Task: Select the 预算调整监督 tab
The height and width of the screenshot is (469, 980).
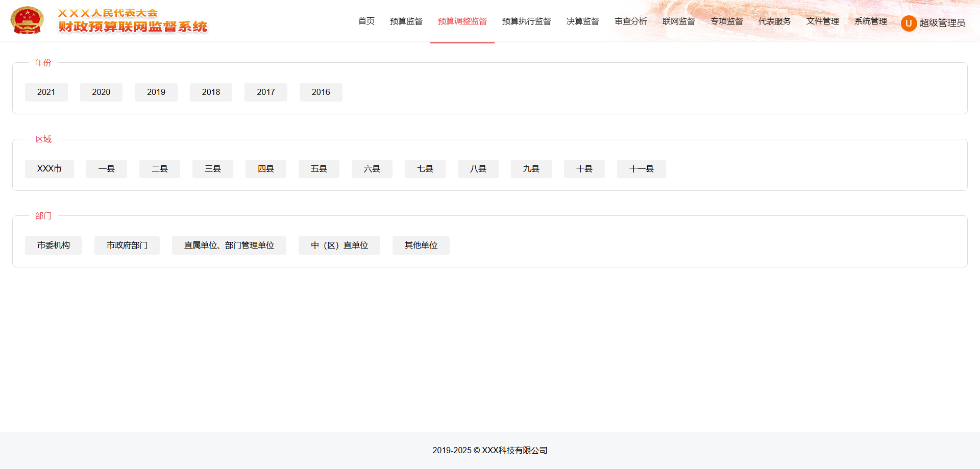Action: [462, 21]
